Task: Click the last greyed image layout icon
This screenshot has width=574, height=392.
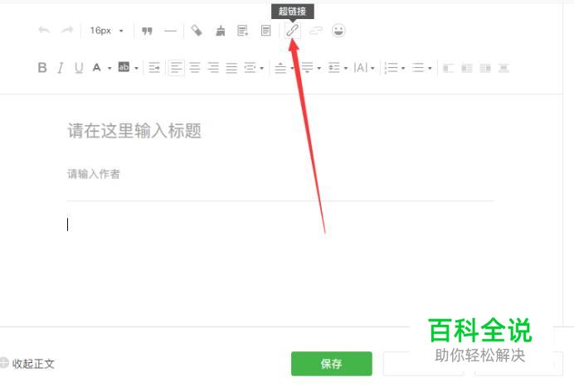Action: pyautogui.click(x=503, y=68)
